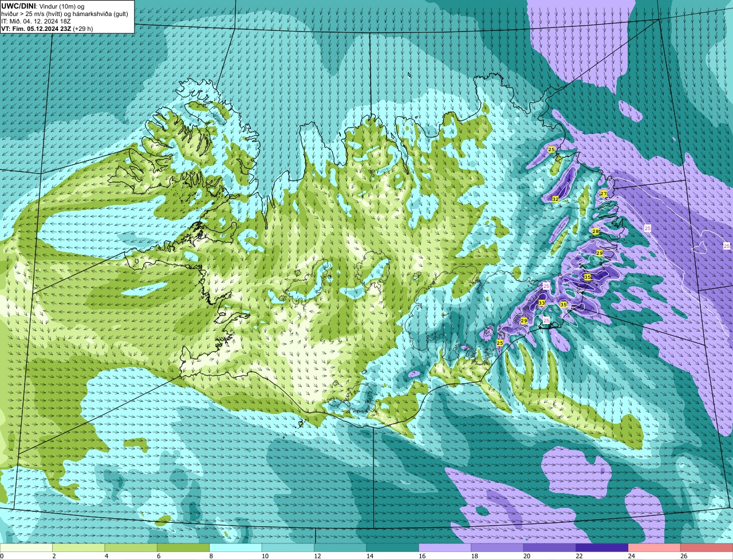The height and width of the screenshot is (560, 733).
Task: Click the 'IT: Mið. 04. 12. 2024 18Z' line
Action: click(36, 21)
